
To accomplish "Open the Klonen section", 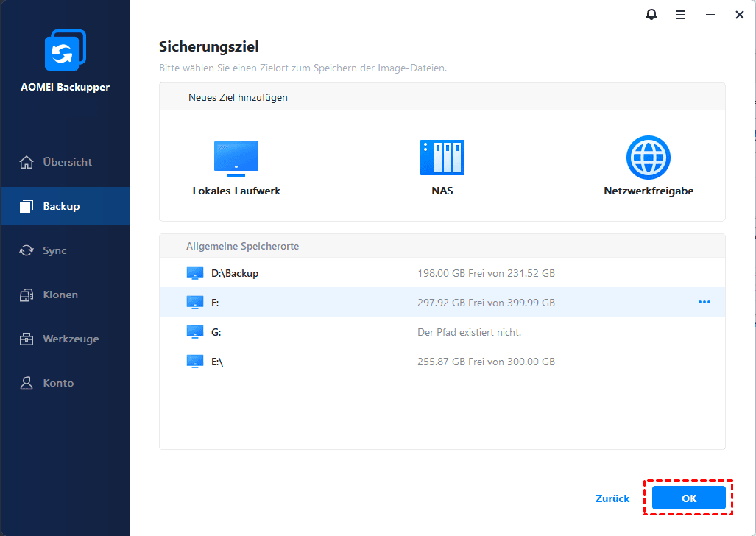I will [x=66, y=295].
